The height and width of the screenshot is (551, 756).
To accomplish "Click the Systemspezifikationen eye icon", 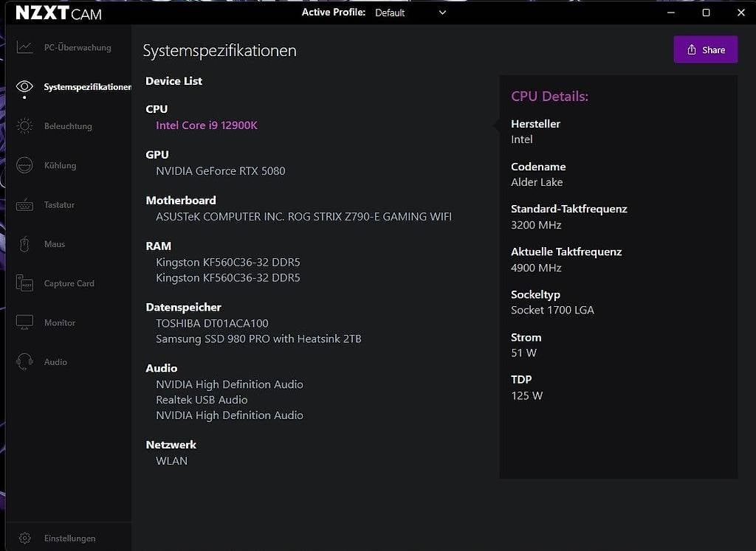I will coord(24,86).
